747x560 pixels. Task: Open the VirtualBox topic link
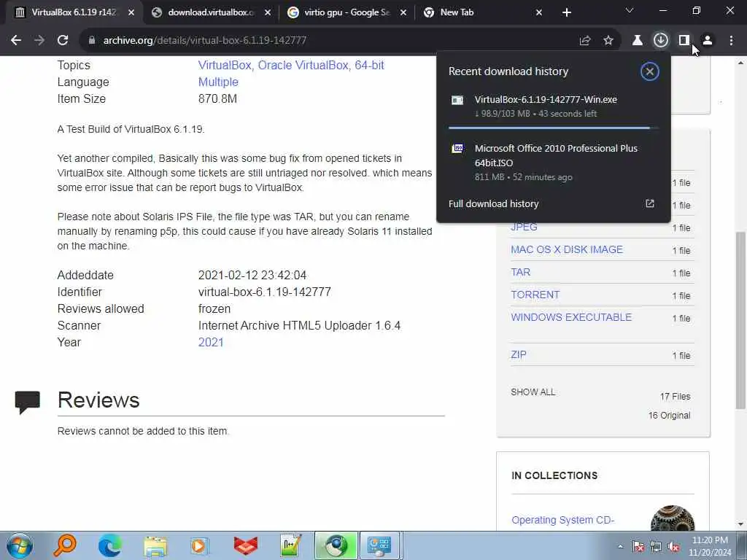coord(225,65)
